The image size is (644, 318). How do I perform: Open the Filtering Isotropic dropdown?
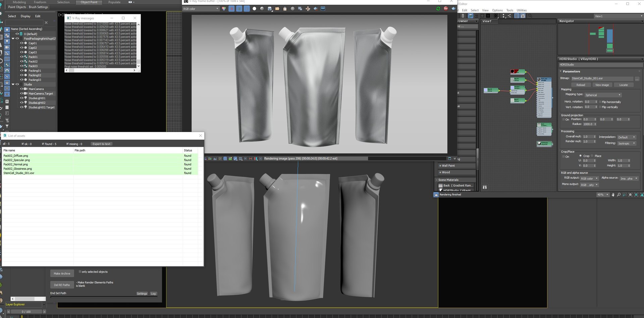tap(627, 143)
